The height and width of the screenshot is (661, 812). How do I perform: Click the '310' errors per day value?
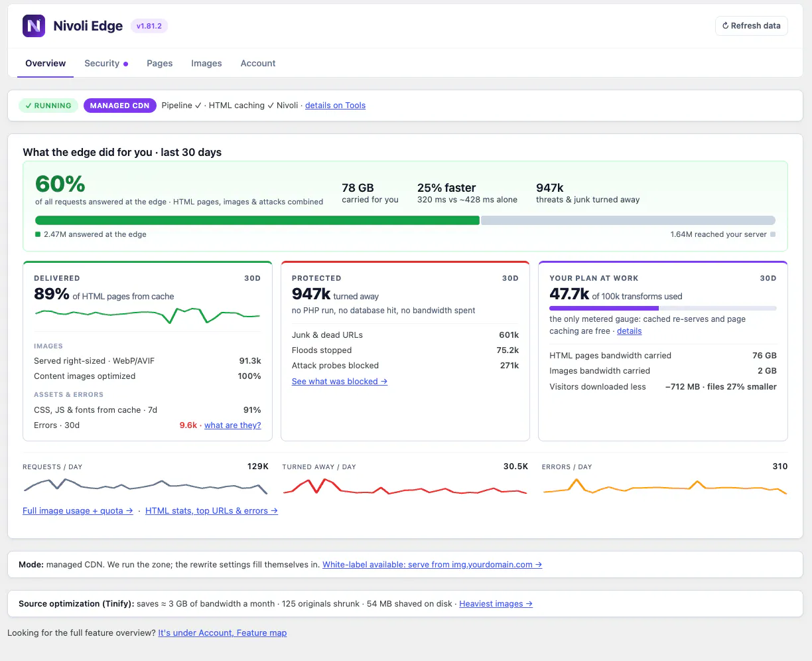[x=780, y=467]
